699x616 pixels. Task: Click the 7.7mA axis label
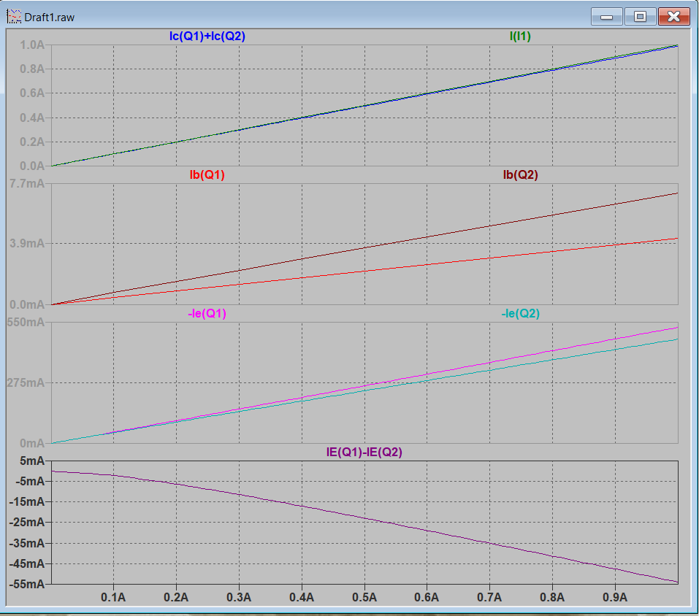[x=27, y=183]
